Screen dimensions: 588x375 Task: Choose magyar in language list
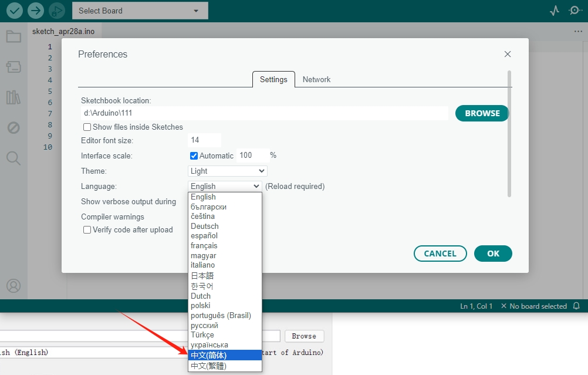pyautogui.click(x=225, y=255)
